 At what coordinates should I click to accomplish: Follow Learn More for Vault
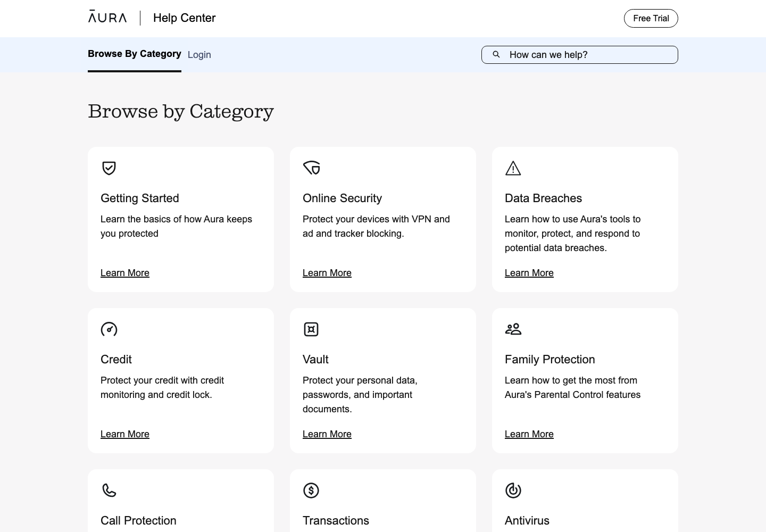click(327, 434)
